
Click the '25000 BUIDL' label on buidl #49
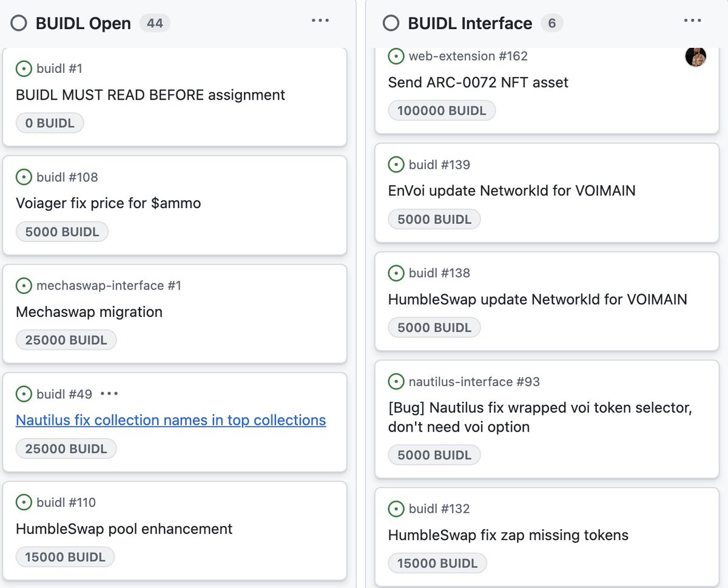tap(66, 449)
